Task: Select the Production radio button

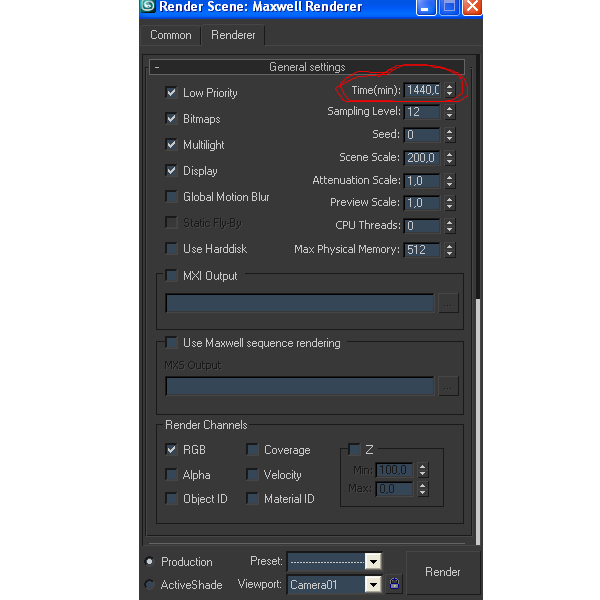Action: (x=150, y=561)
